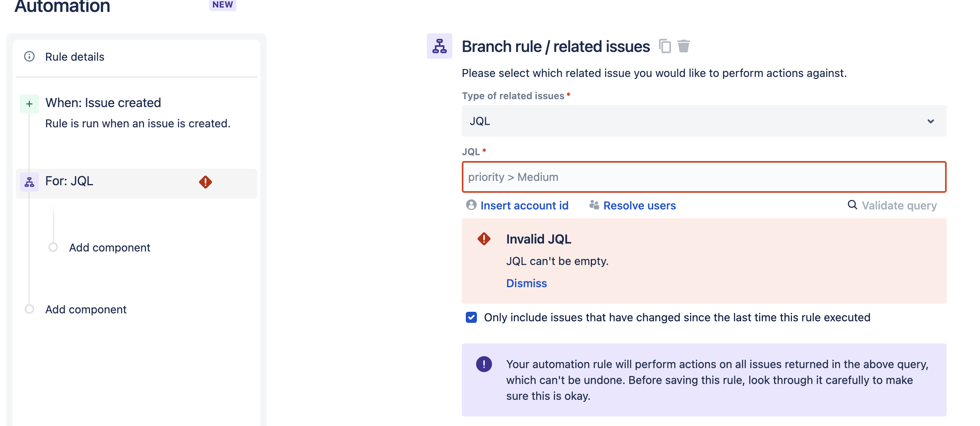The image size is (980, 426).
Task: Click the purple warning info icon
Action: 484,364
